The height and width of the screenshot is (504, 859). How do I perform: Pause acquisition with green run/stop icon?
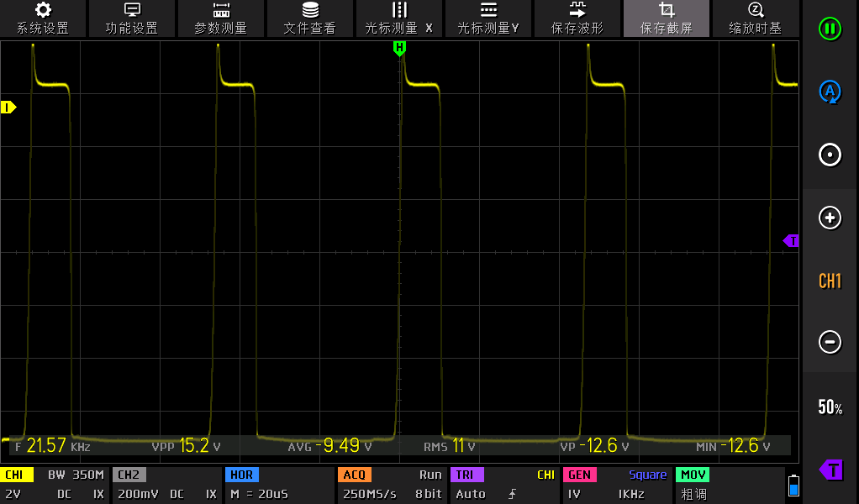(830, 29)
